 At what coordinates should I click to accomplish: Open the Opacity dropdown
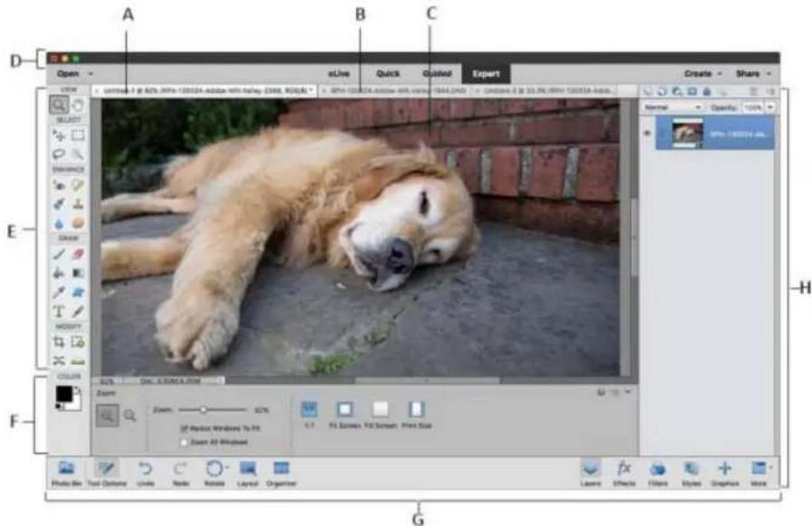tap(770, 107)
